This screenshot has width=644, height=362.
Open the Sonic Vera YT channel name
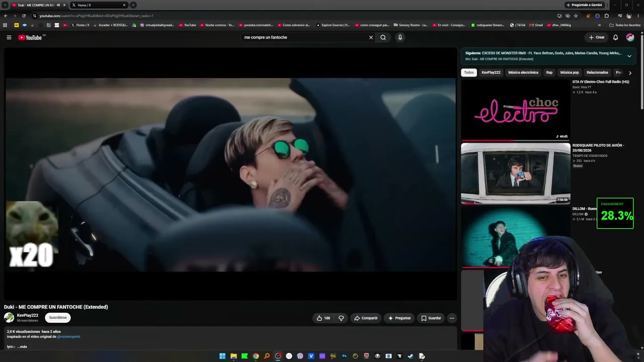click(x=582, y=87)
